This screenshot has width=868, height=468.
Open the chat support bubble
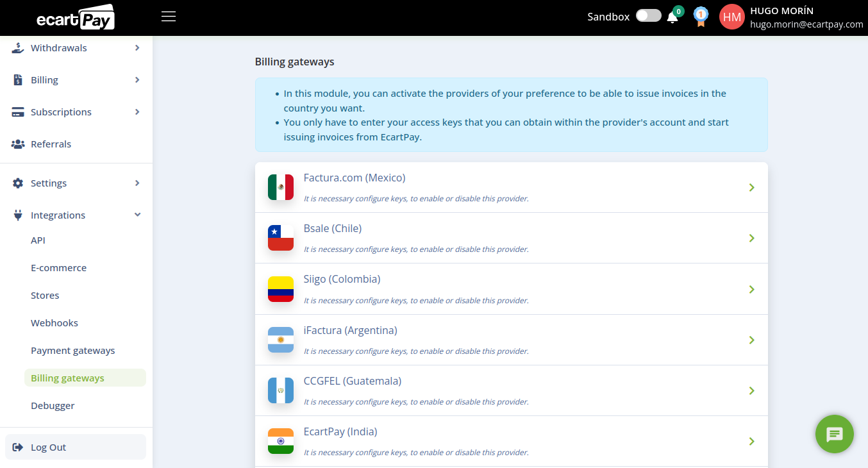834,434
